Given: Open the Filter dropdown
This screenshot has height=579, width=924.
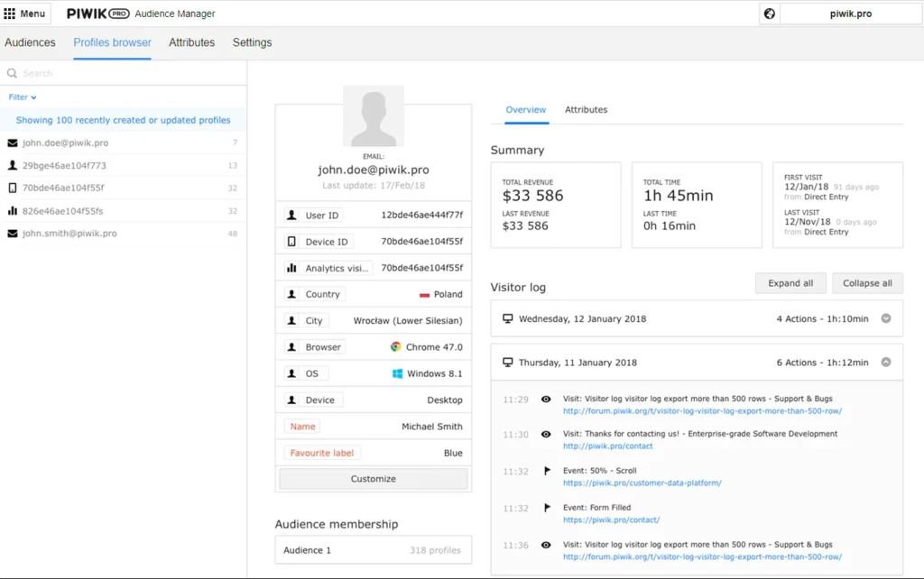Looking at the screenshot, I should point(23,97).
